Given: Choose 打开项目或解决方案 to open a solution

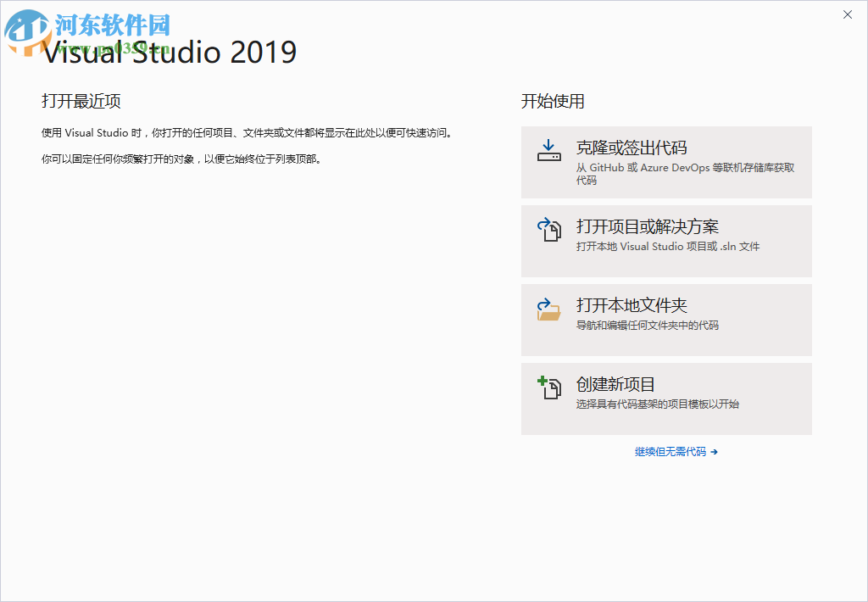Looking at the screenshot, I should click(666, 241).
